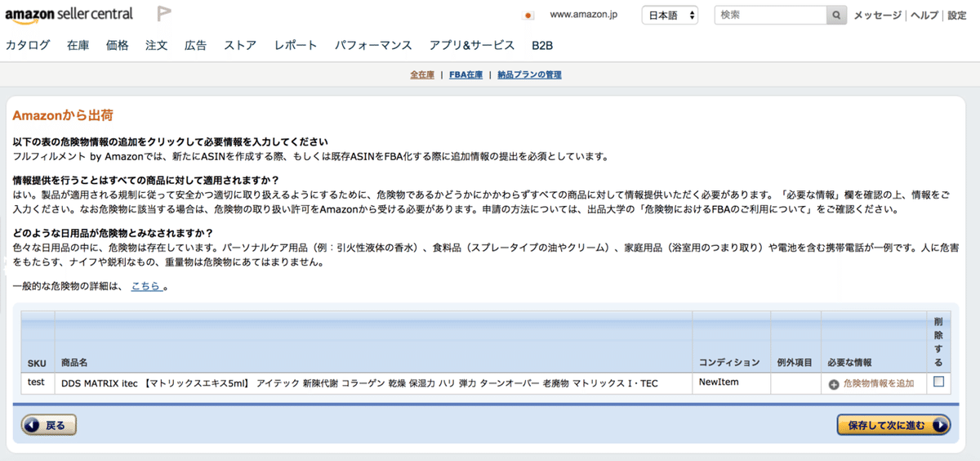Open the B2B menu
Viewport: 980px width, 461px height.
pyautogui.click(x=542, y=46)
